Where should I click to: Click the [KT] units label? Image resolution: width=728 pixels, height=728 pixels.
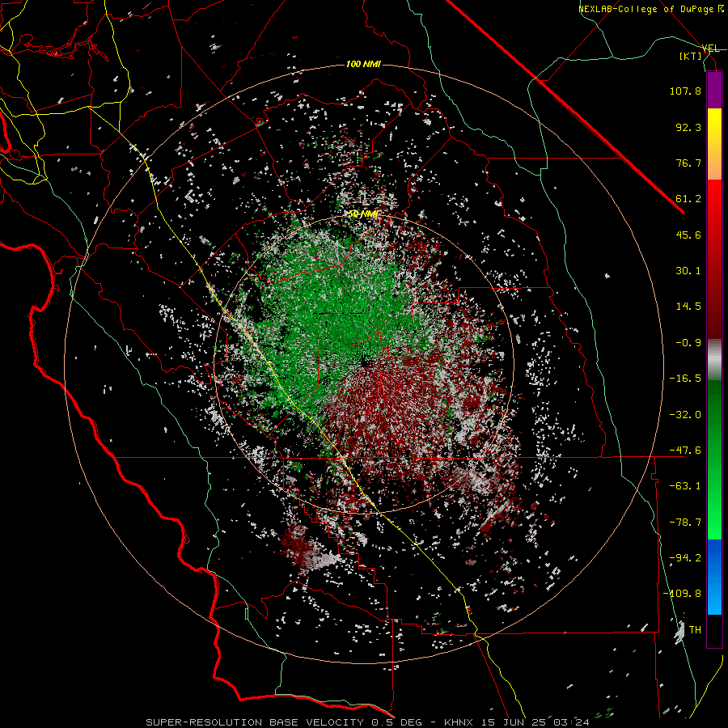(x=691, y=56)
